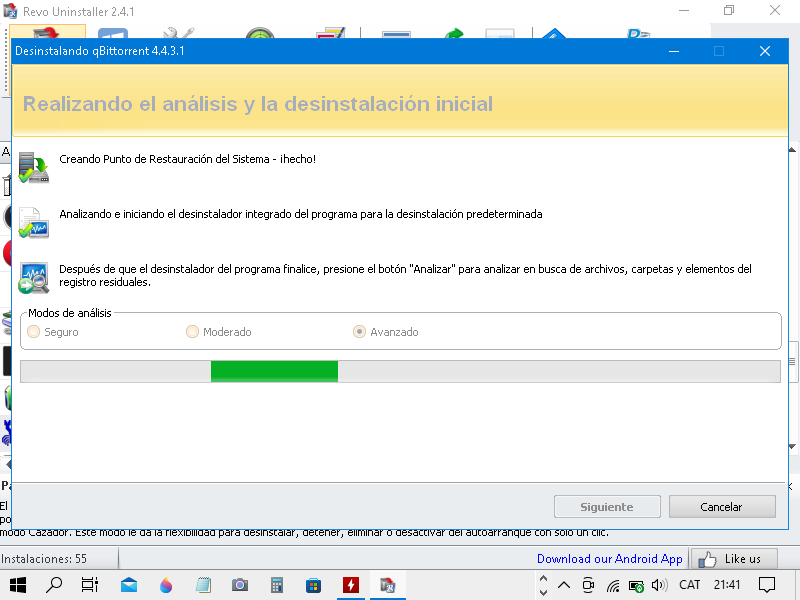Close the Desinstalando qBittorrent dialog
The height and width of the screenshot is (600, 800).
(x=765, y=51)
